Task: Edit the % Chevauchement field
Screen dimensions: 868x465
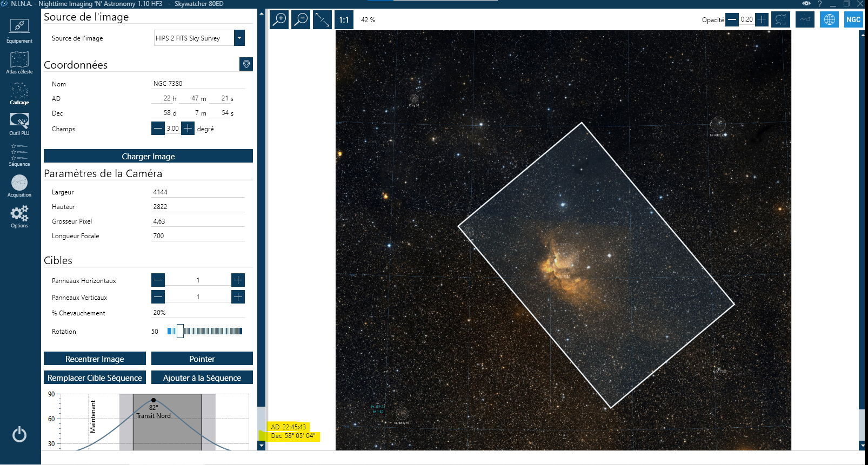Action: [198, 313]
